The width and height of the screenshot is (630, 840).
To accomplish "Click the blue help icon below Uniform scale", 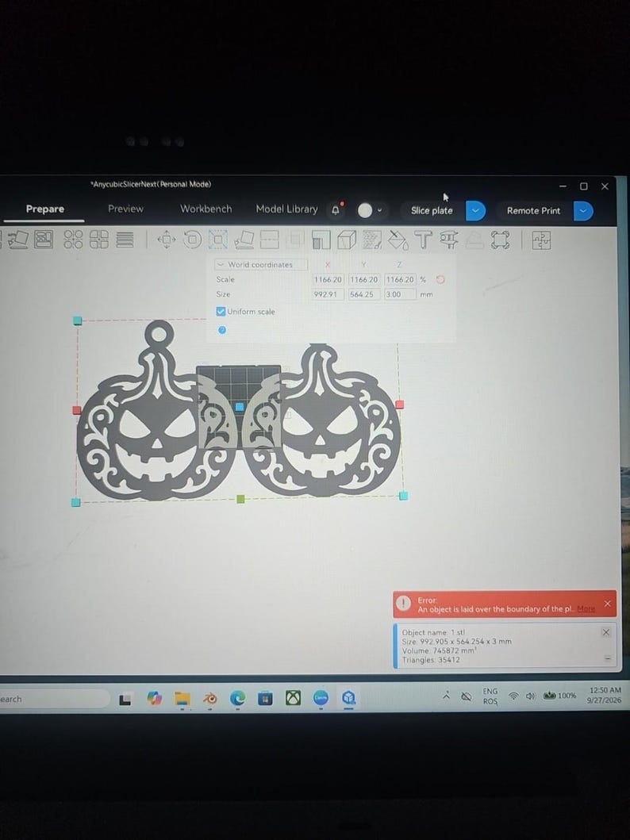I will click(x=222, y=330).
